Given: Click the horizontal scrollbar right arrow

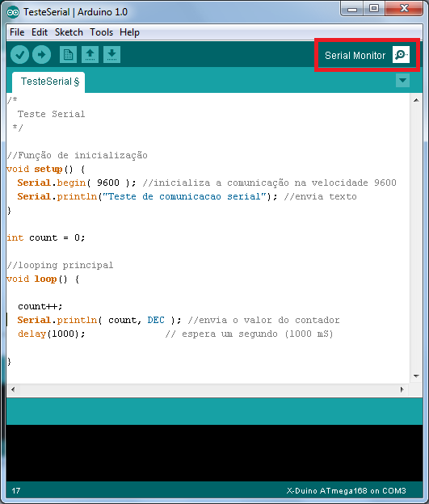Looking at the screenshot, I should (x=402, y=389).
